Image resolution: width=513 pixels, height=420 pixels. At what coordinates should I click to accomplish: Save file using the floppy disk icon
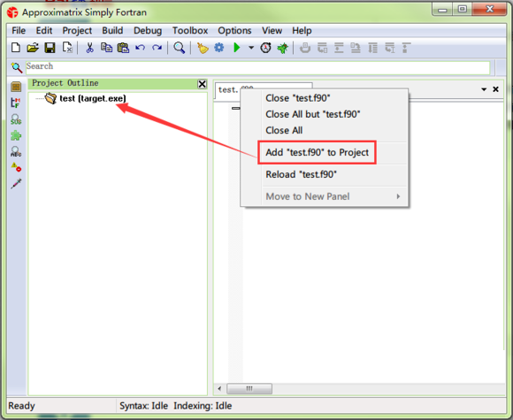(50, 48)
